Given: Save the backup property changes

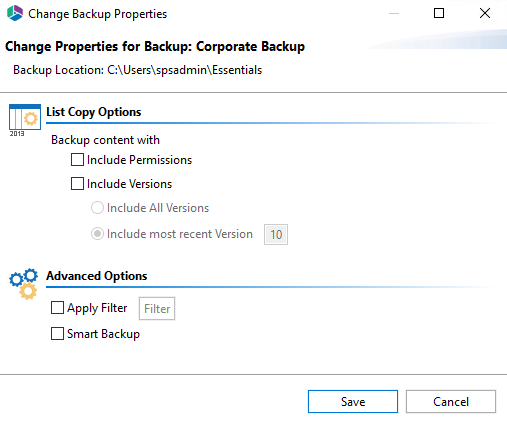Looking at the screenshot, I should [x=353, y=402].
